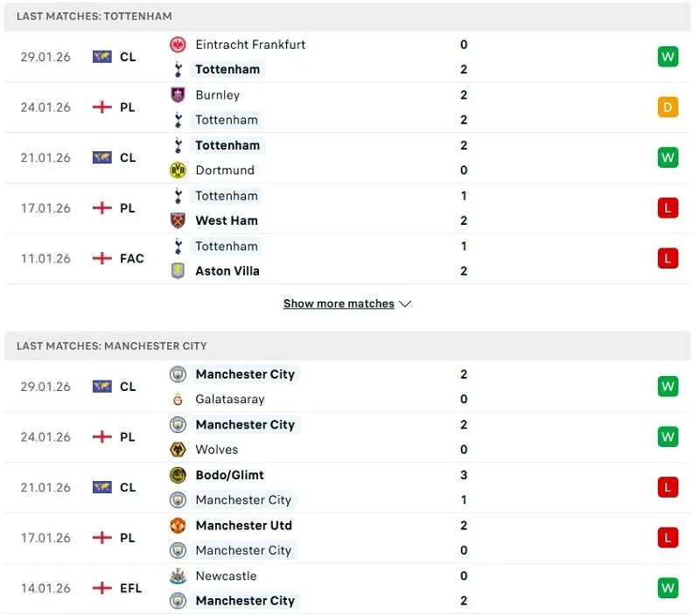Screen dimensions: 700x614
Task: Click the Eintracht Frankfurt club crest
Action: click(x=178, y=45)
